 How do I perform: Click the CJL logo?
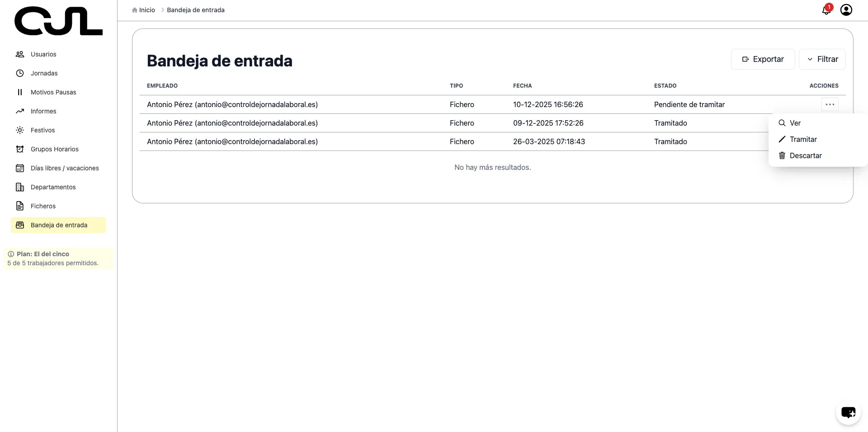point(58,21)
